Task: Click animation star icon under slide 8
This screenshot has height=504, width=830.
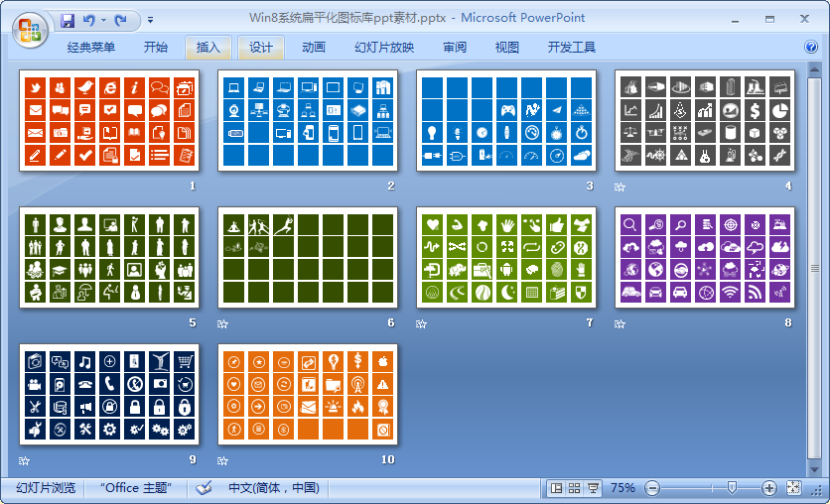Action: point(620,324)
